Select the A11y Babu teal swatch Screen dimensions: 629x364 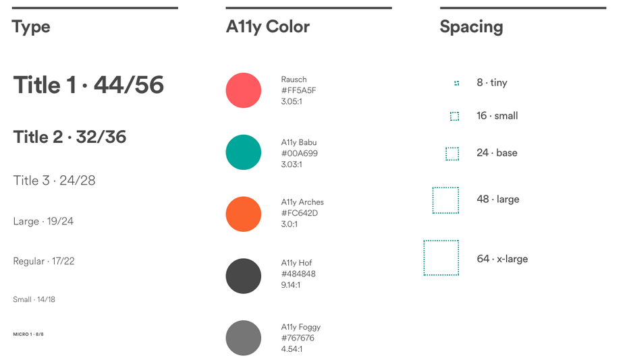point(244,152)
